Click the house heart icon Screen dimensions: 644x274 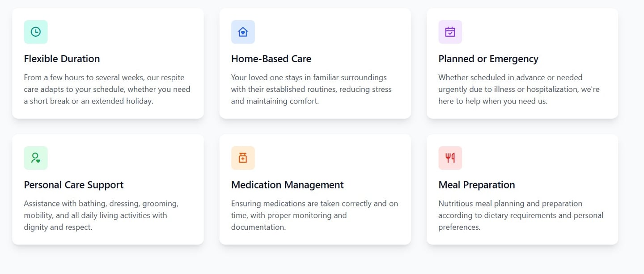click(243, 32)
